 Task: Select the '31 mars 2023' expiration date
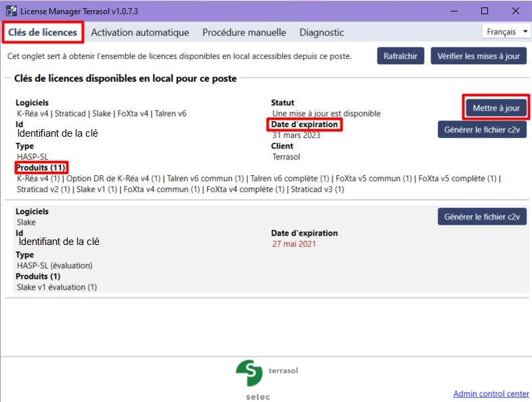[x=296, y=135]
